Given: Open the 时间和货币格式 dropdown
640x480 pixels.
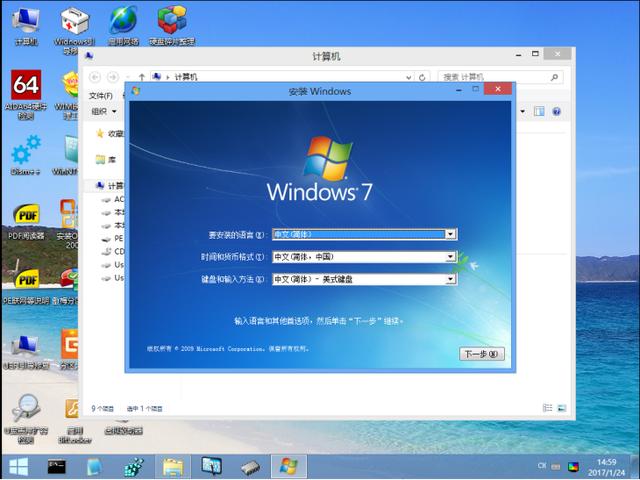Looking at the screenshot, I should tap(450, 257).
